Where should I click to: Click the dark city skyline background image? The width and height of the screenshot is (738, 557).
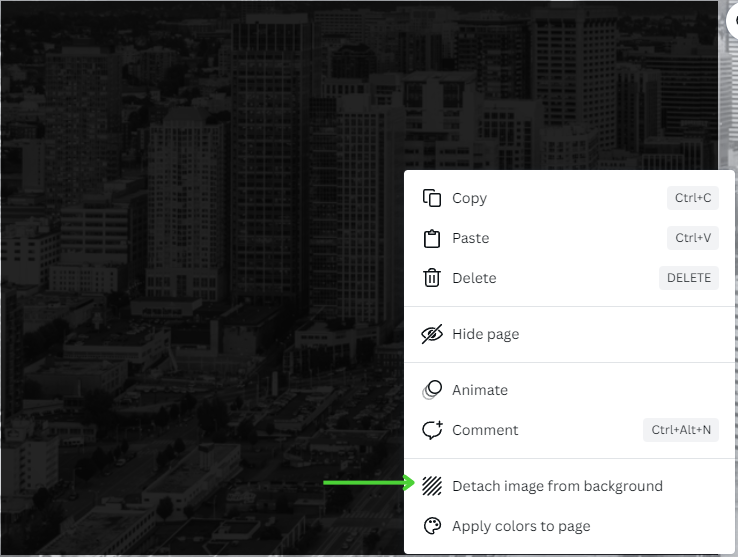click(x=202, y=278)
